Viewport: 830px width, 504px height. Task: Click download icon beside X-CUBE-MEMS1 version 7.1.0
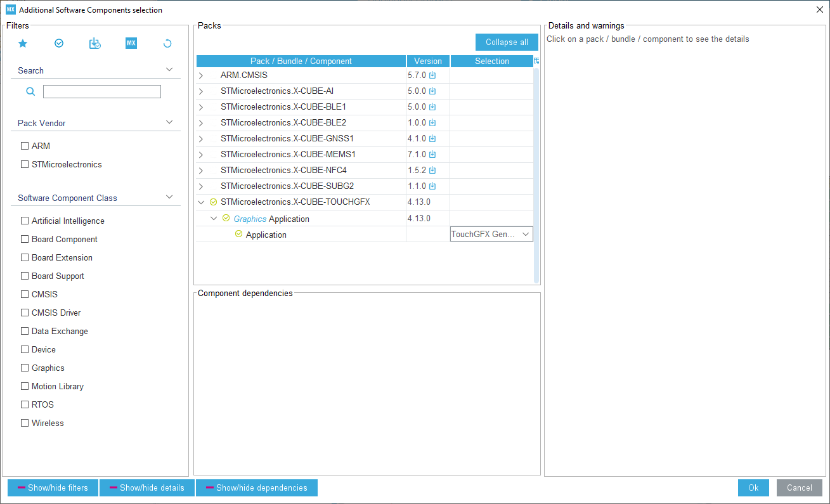[x=432, y=155]
